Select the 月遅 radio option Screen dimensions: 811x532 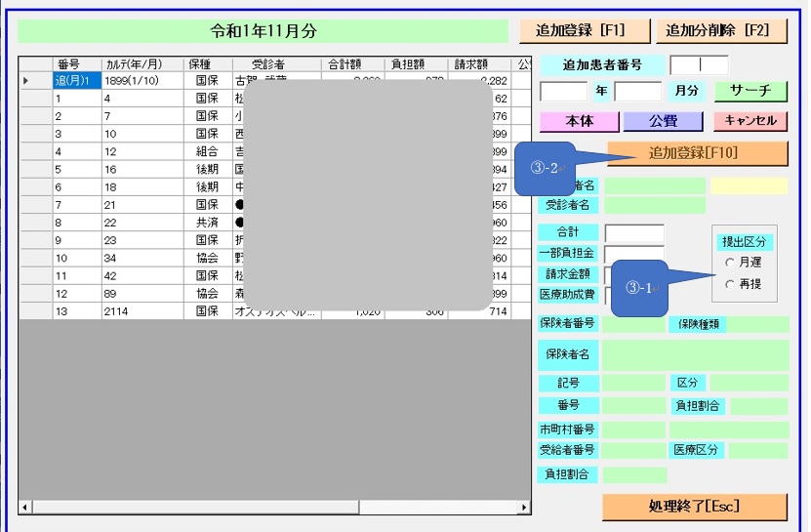(x=730, y=263)
